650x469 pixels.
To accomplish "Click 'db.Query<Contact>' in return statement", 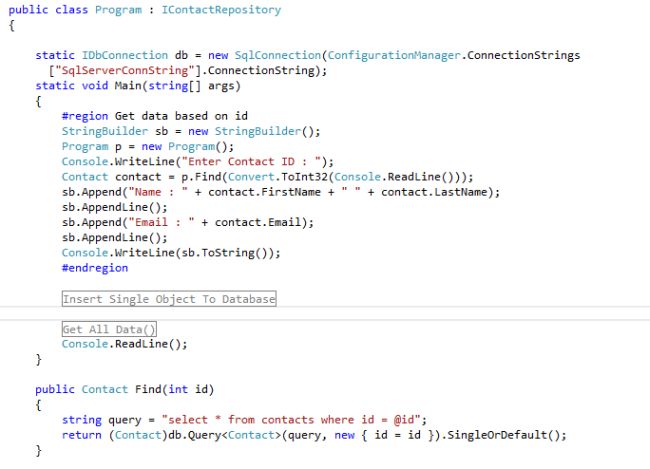I will pyautogui.click(x=225, y=435).
